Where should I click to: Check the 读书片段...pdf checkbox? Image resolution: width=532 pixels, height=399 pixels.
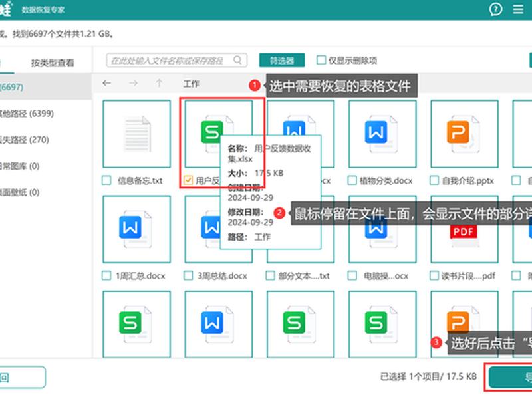pyautogui.click(x=434, y=275)
